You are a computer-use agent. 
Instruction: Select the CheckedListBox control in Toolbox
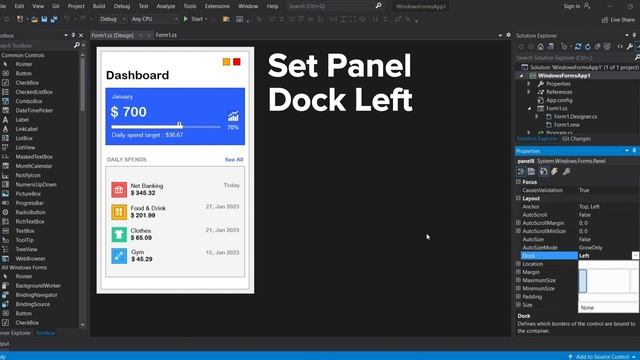click(34, 92)
